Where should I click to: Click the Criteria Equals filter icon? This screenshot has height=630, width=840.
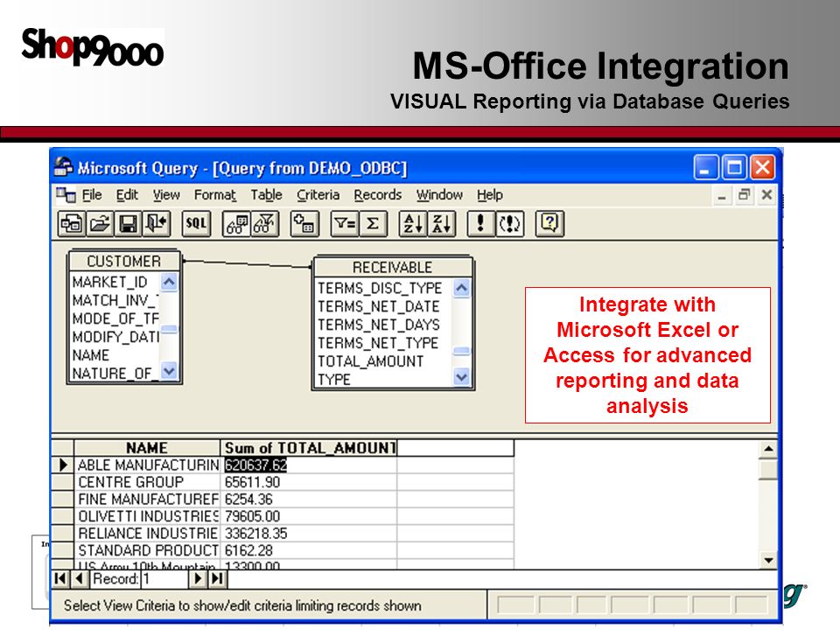point(345,223)
